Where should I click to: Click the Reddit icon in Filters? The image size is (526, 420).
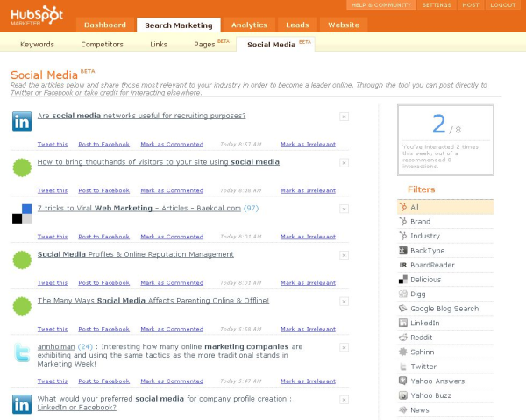click(402, 338)
